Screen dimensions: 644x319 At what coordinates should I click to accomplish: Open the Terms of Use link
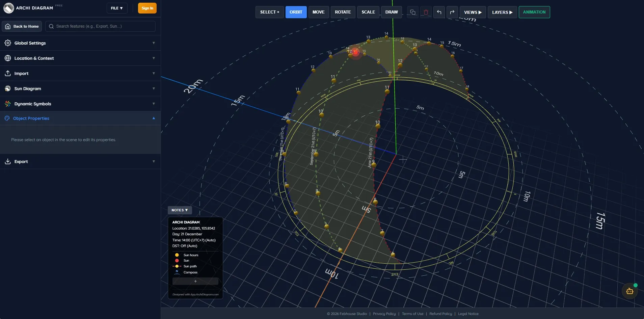(412, 314)
